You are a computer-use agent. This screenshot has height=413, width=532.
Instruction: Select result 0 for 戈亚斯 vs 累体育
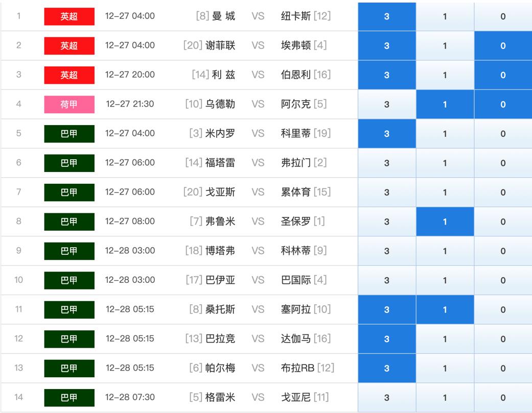coord(503,192)
